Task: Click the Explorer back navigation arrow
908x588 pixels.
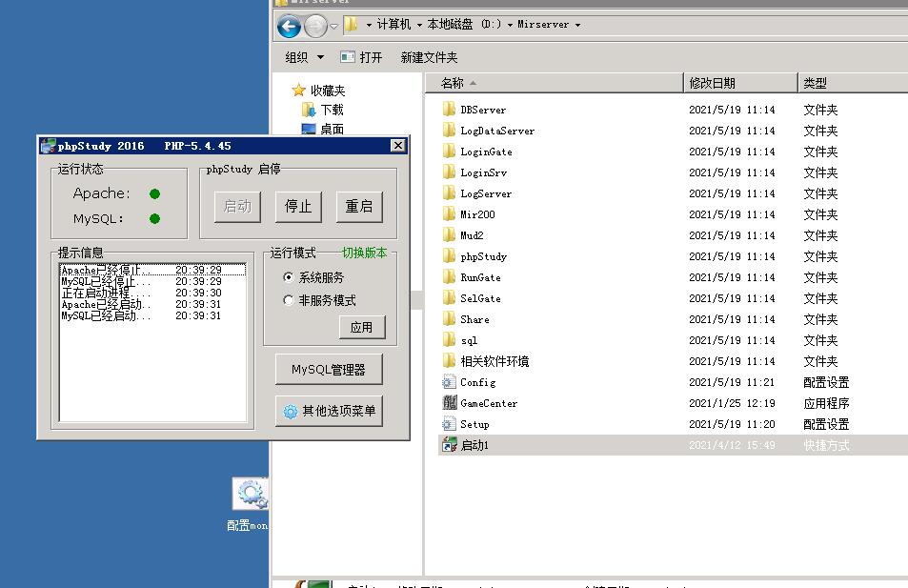Action: (290, 26)
